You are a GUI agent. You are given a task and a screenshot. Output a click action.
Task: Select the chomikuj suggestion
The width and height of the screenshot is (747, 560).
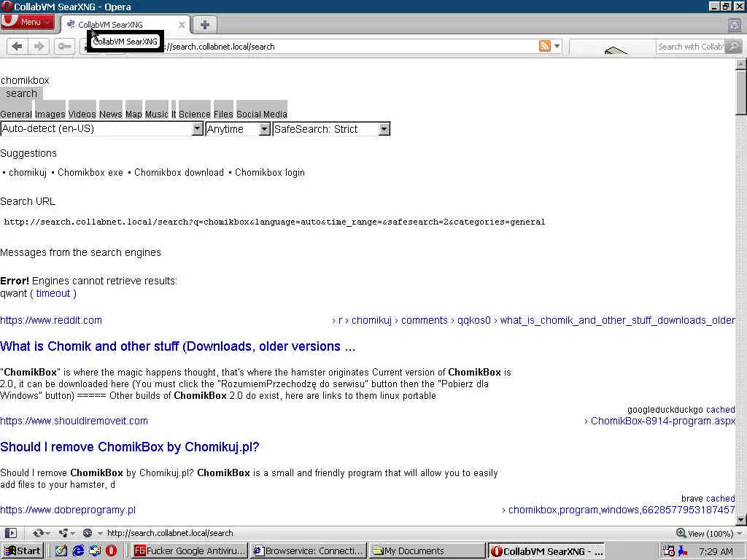tap(28, 172)
